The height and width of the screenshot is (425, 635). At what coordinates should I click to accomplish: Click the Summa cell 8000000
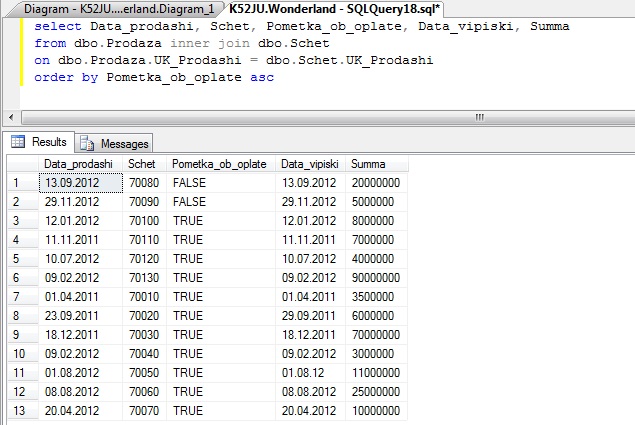[x=377, y=221]
